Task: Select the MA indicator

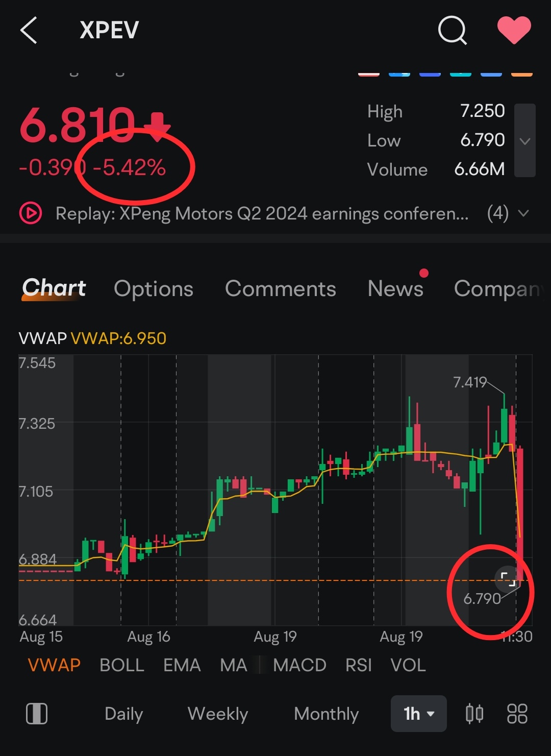Action: pyautogui.click(x=233, y=665)
